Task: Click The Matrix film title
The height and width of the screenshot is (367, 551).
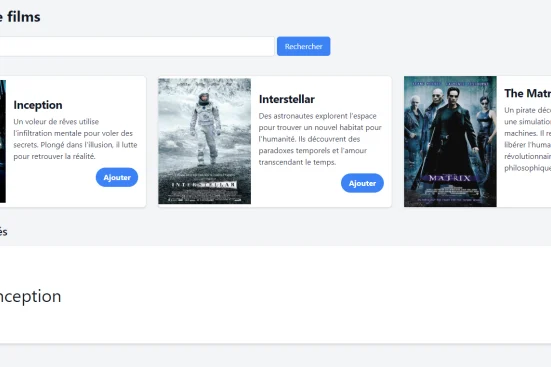Action: (x=527, y=93)
